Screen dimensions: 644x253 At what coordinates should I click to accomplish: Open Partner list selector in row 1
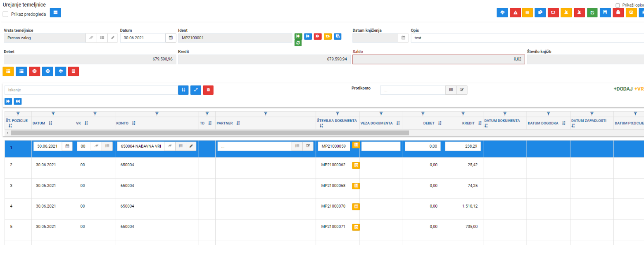(x=297, y=146)
